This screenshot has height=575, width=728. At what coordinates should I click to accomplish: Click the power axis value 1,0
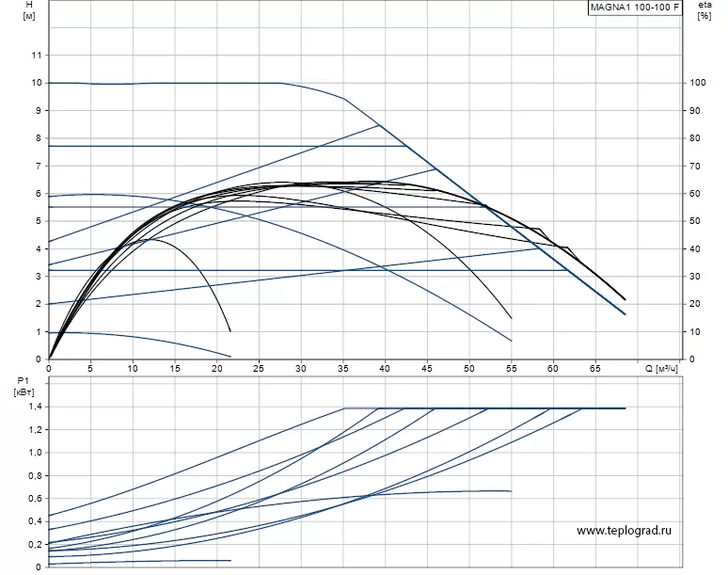[x=36, y=453]
